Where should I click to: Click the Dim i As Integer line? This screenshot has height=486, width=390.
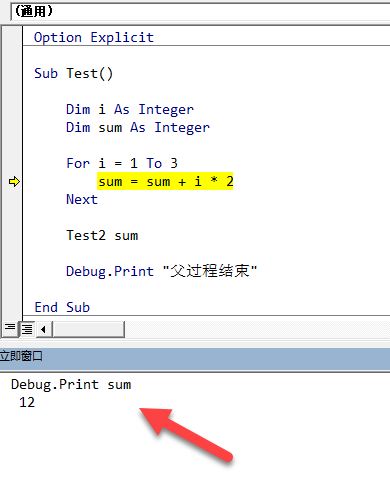[130, 109]
